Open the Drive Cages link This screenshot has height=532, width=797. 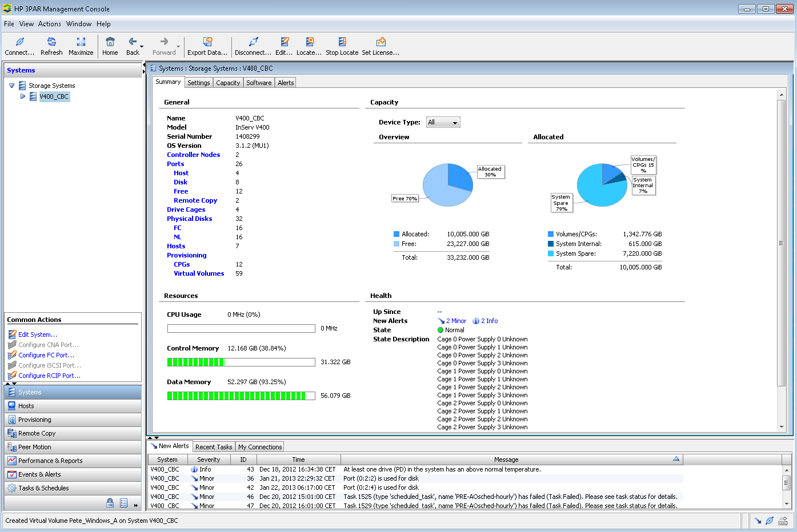pyautogui.click(x=186, y=209)
